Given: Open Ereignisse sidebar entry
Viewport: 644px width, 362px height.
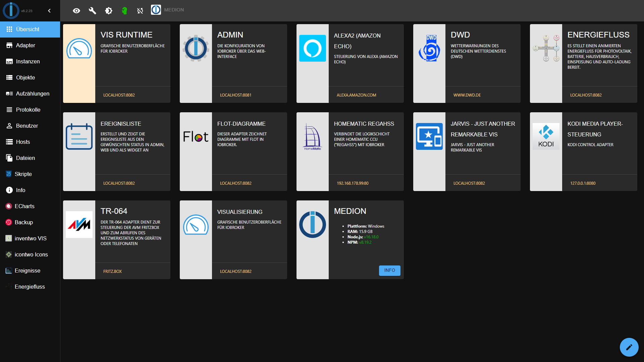Looking at the screenshot, I should 30,270.
